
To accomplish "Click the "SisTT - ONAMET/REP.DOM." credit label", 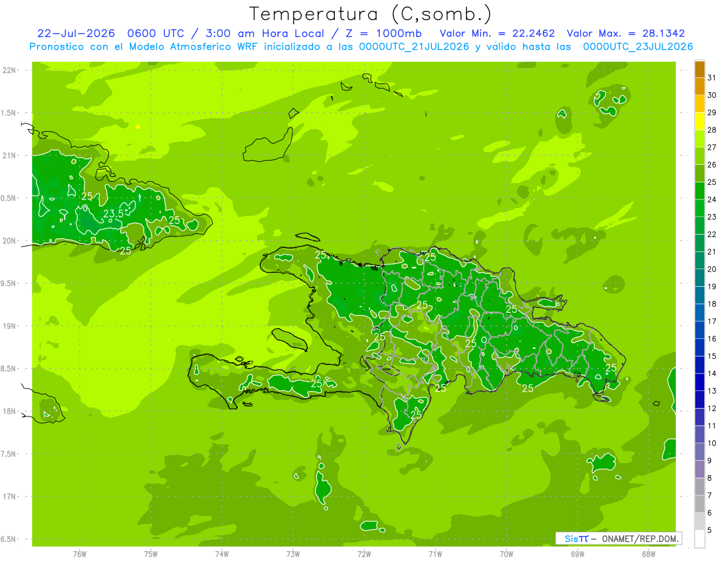I will point(618,538).
